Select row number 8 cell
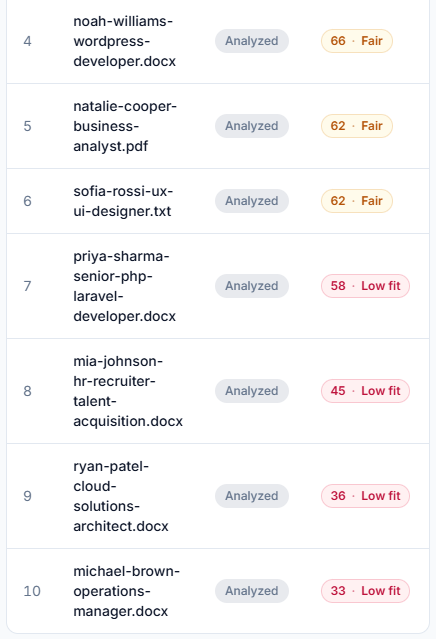This screenshot has height=639, width=436. click(x=27, y=391)
